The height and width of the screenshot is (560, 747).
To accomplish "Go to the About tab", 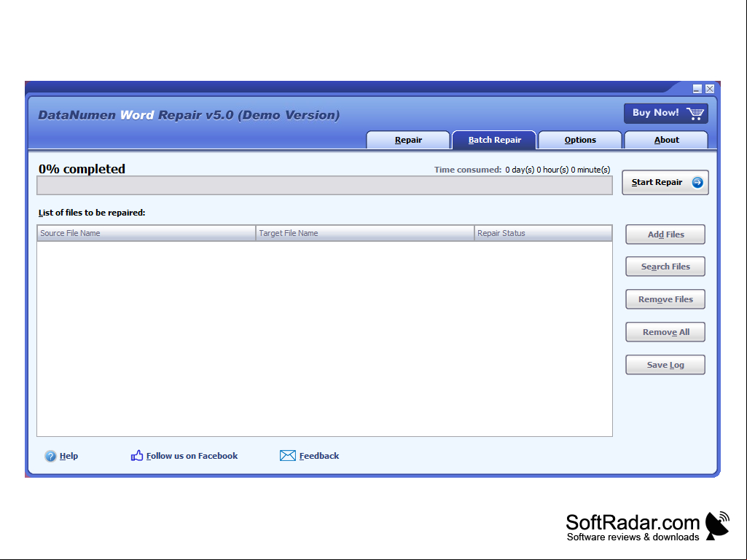I will coord(667,140).
